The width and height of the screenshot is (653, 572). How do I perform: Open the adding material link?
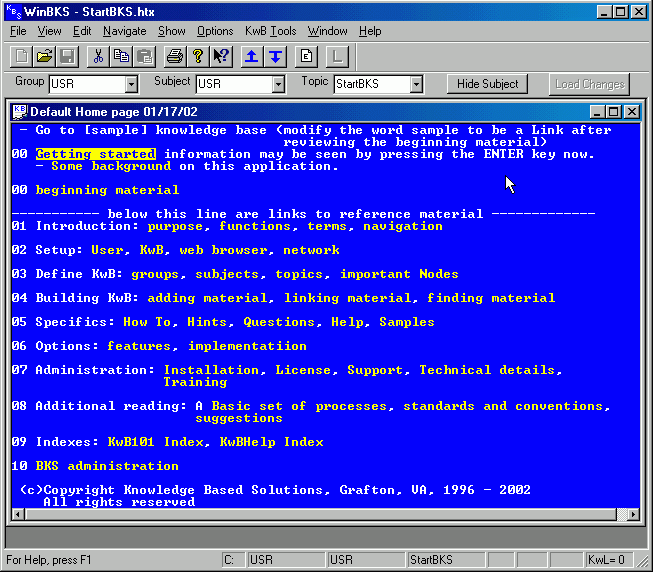pos(207,298)
